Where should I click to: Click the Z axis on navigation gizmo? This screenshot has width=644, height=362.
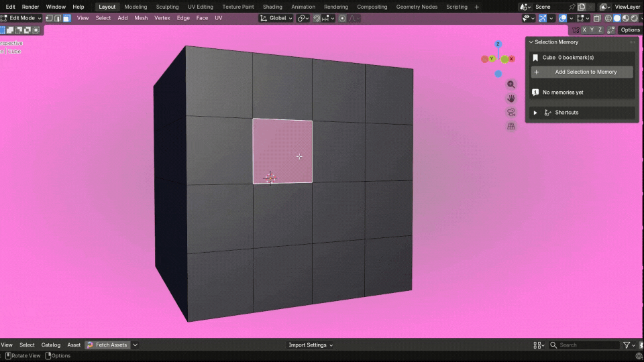498,44
